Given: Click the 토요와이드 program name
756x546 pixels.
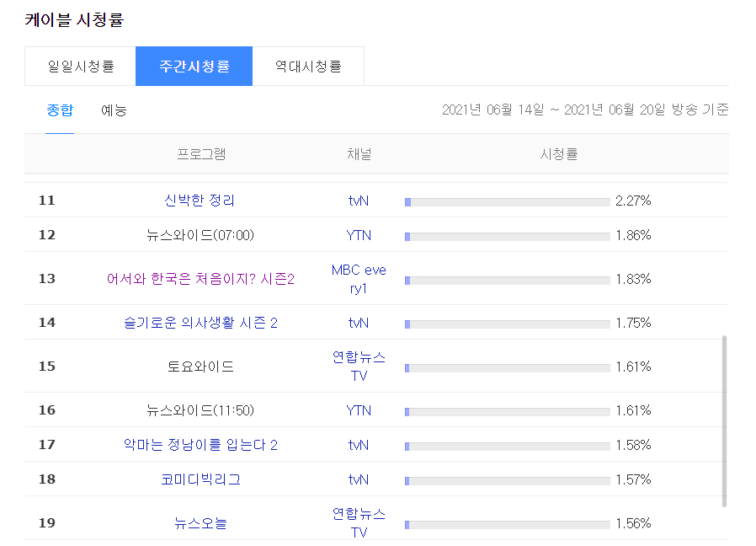Looking at the screenshot, I should pyautogui.click(x=200, y=367).
